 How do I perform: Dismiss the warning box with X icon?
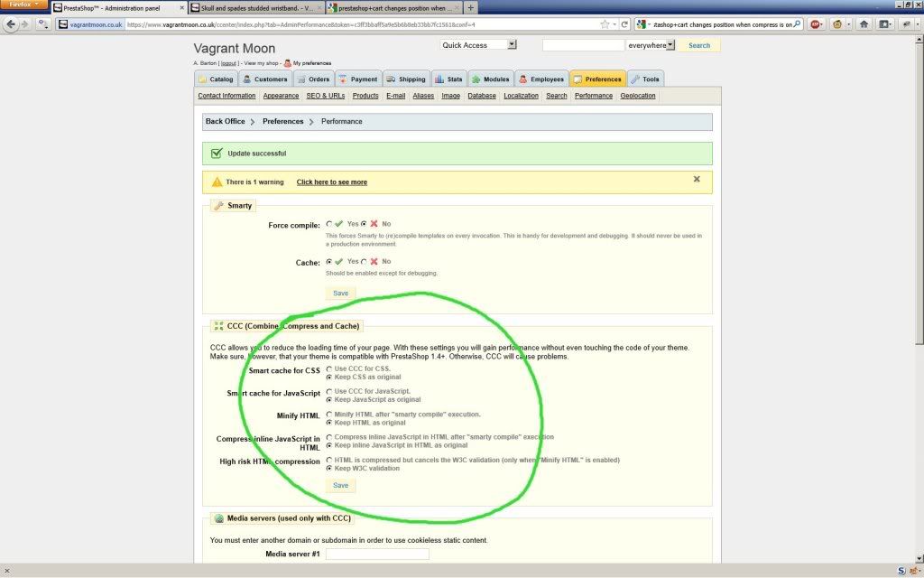pos(697,179)
